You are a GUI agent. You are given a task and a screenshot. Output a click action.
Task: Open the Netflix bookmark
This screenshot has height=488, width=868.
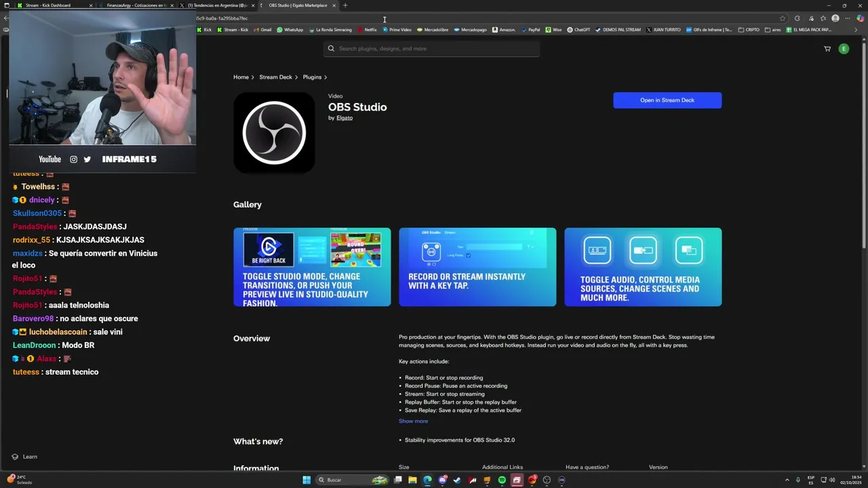tap(368, 30)
